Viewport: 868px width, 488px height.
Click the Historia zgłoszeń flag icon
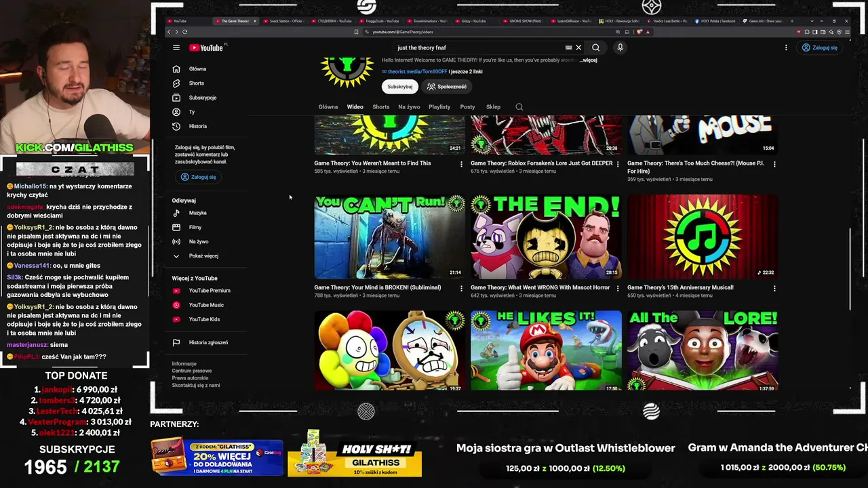(x=176, y=342)
